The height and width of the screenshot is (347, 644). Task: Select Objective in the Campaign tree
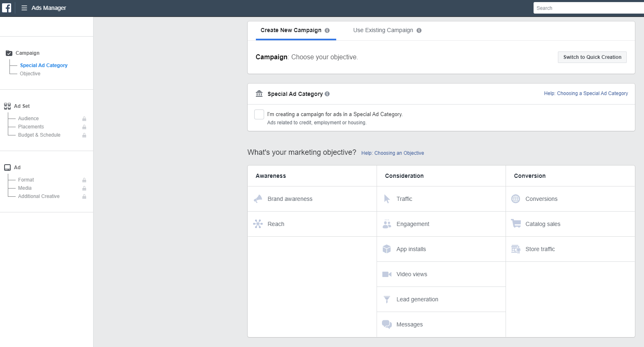click(30, 74)
